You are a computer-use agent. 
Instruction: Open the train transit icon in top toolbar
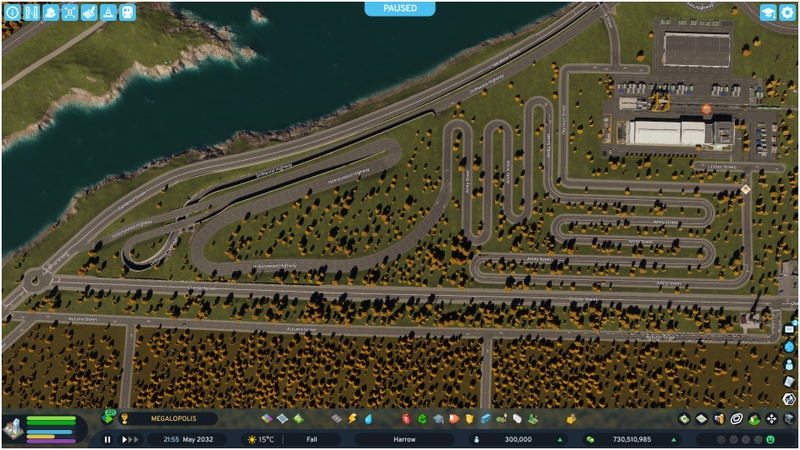pyautogui.click(x=128, y=12)
